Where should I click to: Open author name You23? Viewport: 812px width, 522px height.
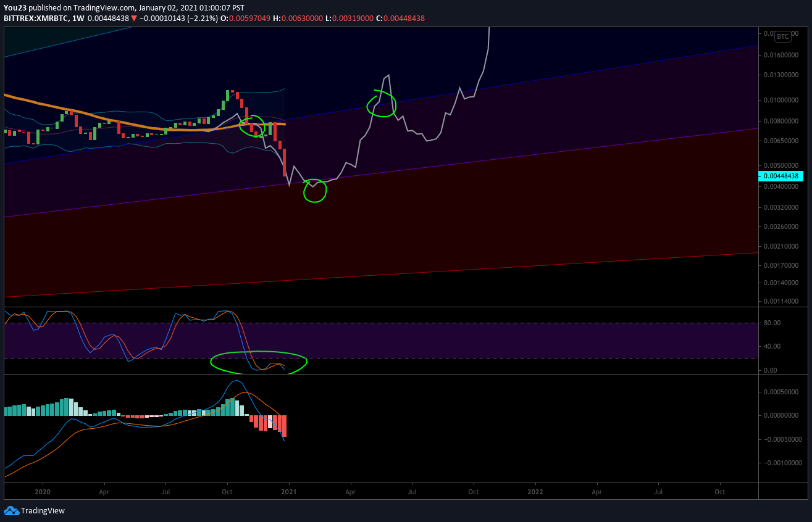click(x=15, y=8)
